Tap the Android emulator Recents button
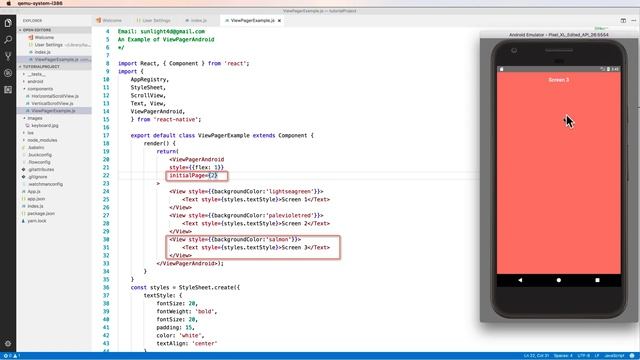 click(x=597, y=280)
